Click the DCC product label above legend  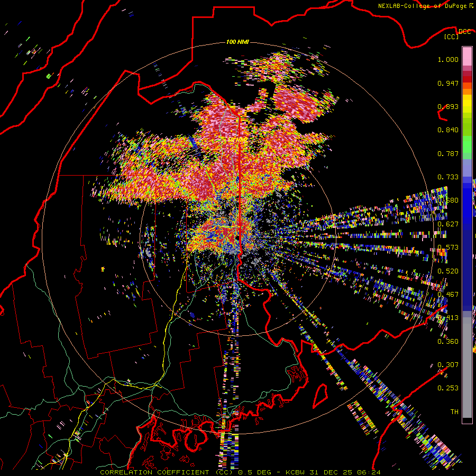[464, 32]
